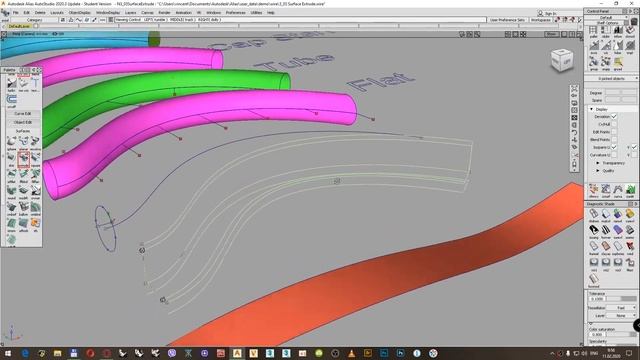Open the Show menu in viewport header

click(551, 34)
